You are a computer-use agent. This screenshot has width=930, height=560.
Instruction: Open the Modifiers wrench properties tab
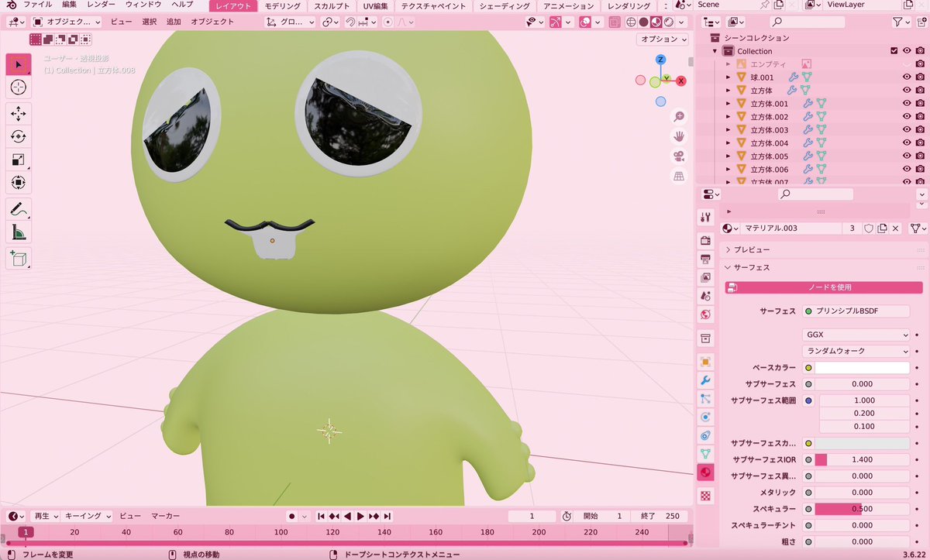point(705,380)
